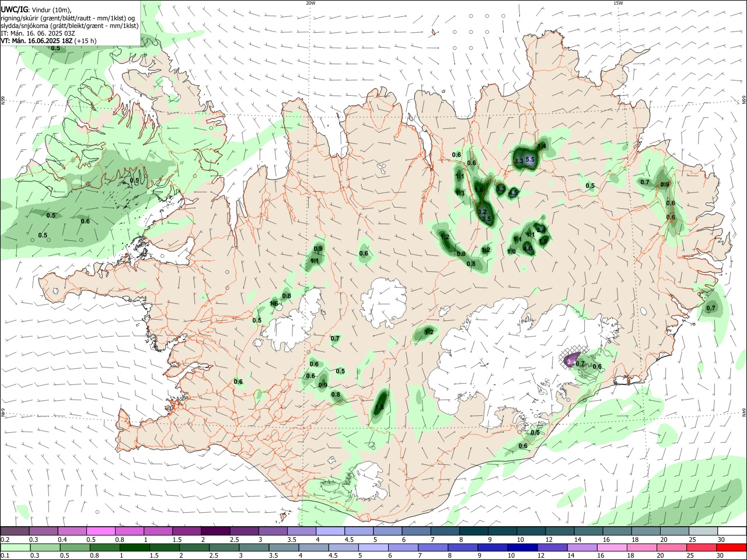Click the 4.0 rainfall value on the map
This screenshot has width=747, height=560.
click(528, 249)
